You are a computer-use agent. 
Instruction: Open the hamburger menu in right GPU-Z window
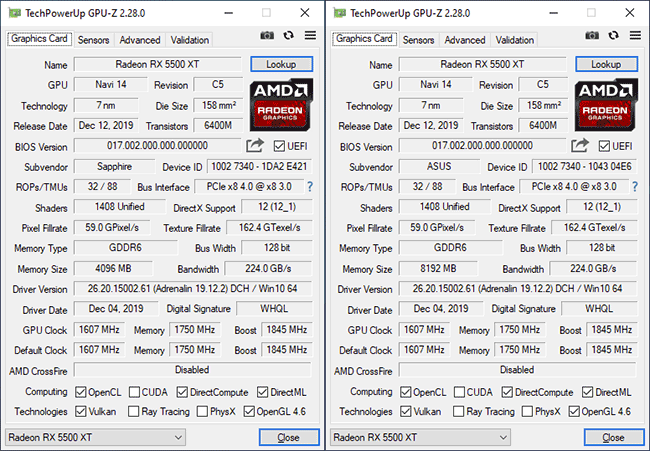pos(635,36)
